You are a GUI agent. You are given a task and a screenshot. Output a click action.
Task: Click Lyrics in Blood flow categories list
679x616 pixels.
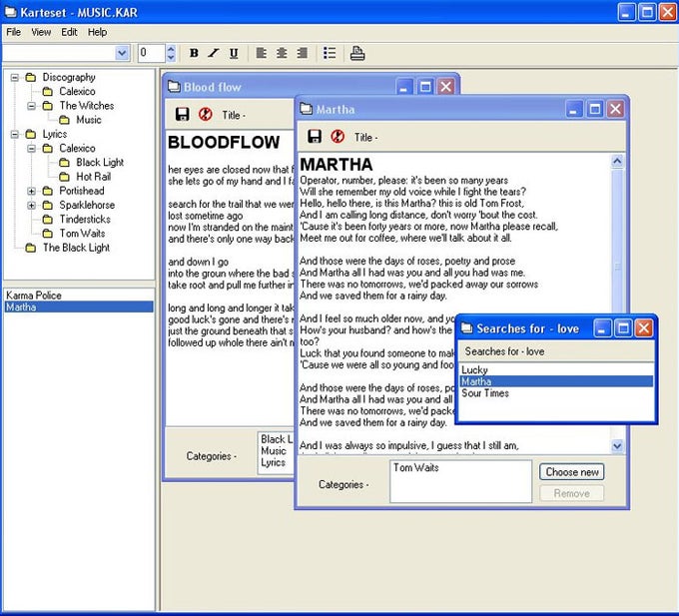tap(273, 462)
